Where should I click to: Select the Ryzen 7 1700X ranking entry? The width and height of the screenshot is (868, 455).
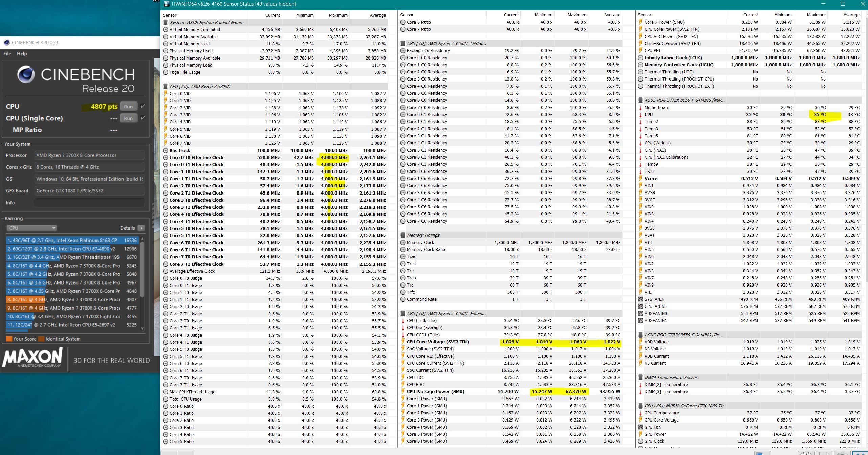pyautogui.click(x=72, y=316)
